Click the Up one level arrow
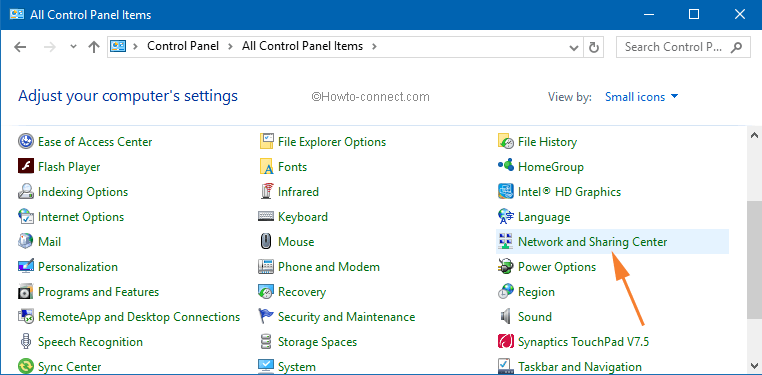 click(x=93, y=47)
